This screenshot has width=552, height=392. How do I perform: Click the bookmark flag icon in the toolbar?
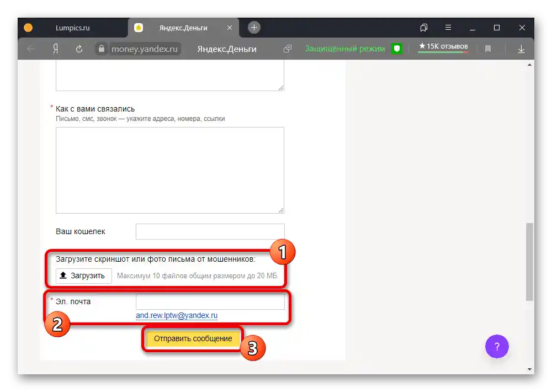pyautogui.click(x=488, y=49)
